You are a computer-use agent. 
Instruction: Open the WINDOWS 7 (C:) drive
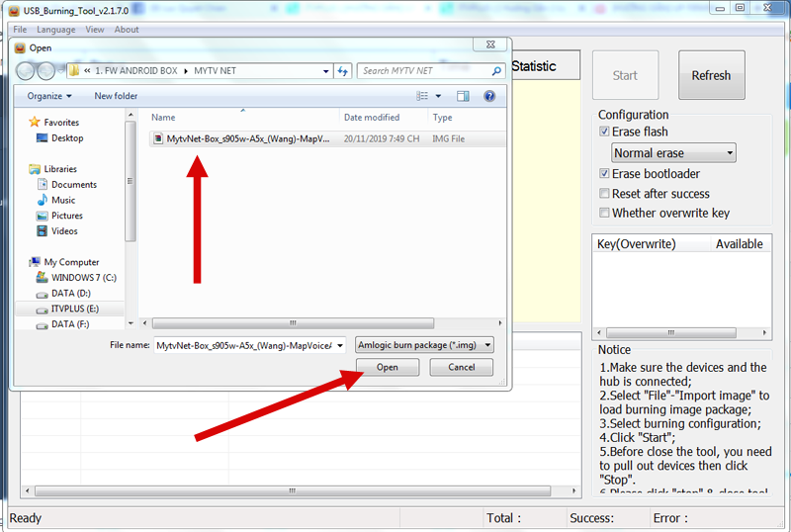click(84, 278)
